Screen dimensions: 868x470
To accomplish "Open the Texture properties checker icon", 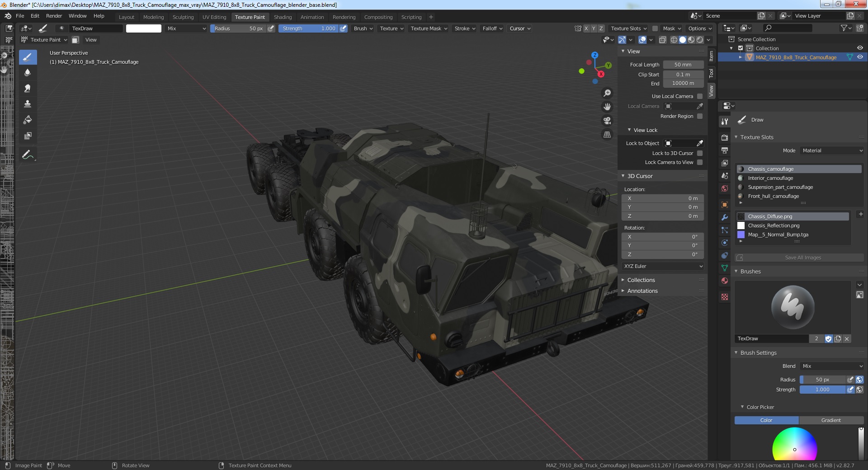I will coord(725,297).
